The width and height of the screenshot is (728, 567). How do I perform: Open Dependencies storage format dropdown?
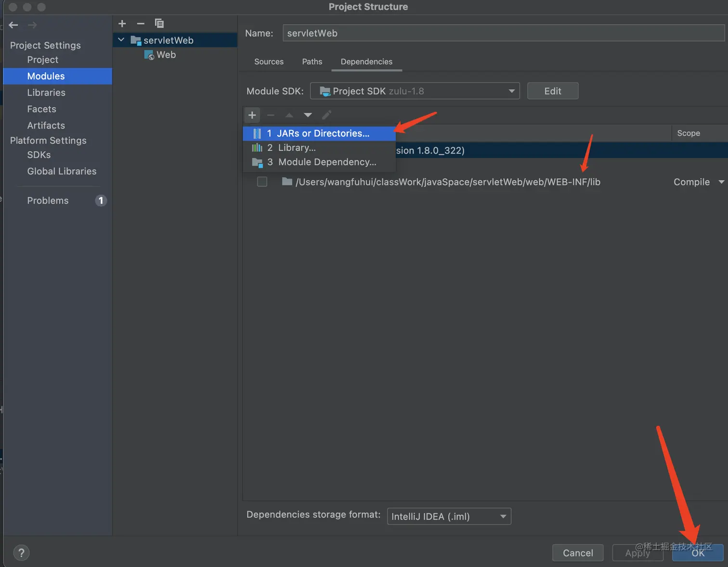[x=449, y=516]
